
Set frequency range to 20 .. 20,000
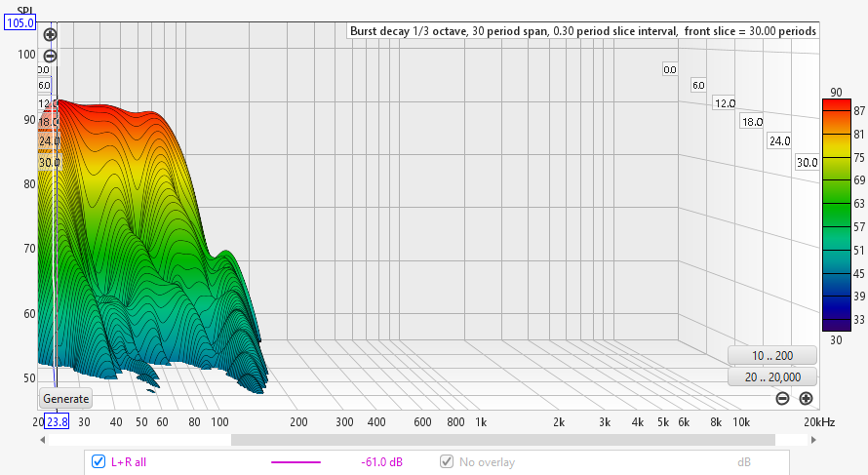coord(772,377)
